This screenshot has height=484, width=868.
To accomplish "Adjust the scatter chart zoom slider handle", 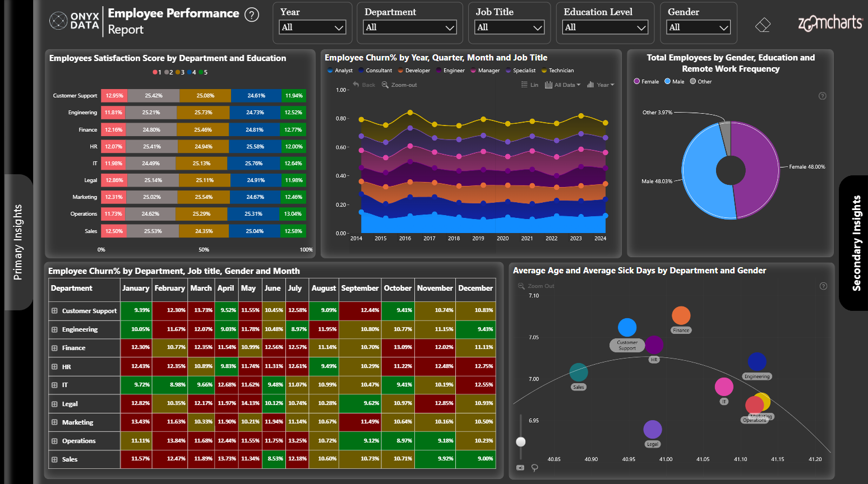I will [521, 441].
